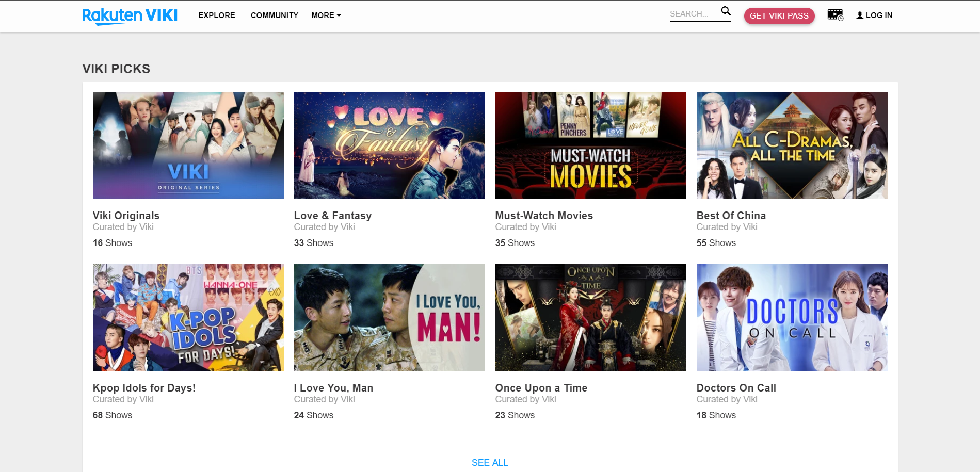This screenshot has width=980, height=472.
Task: Open the Love & Fantasy thumbnail
Action: pyautogui.click(x=390, y=145)
